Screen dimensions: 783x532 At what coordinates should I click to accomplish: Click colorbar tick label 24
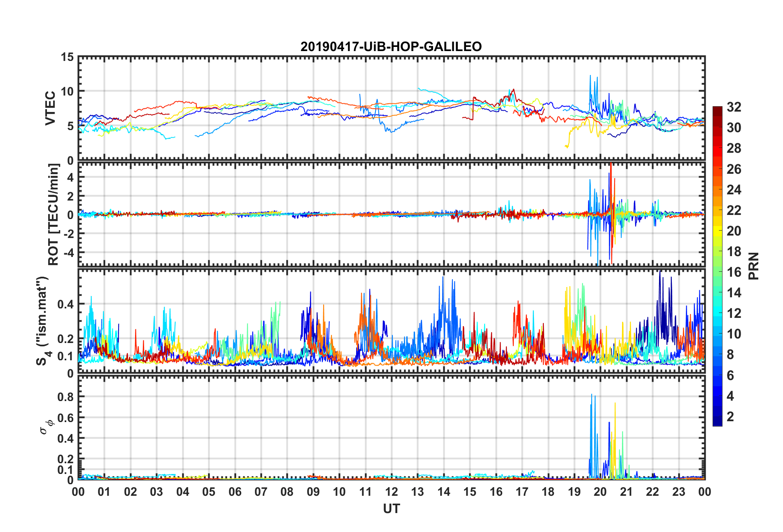(734, 190)
